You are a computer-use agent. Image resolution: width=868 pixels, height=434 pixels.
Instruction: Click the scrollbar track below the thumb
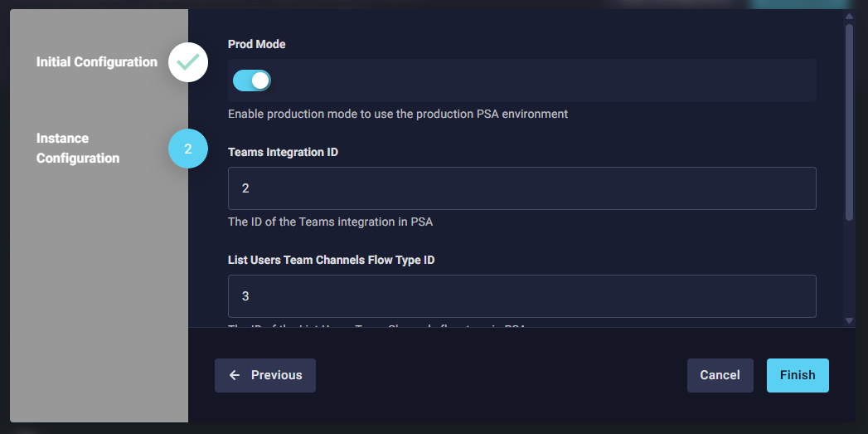click(x=849, y=266)
